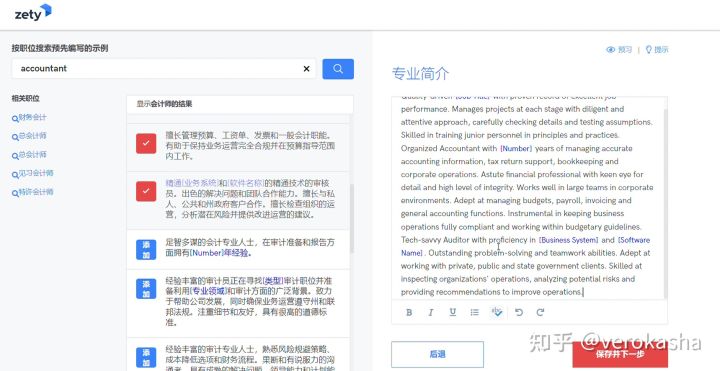Remove the added 擅长管理预算 example via red check
This screenshot has width=720, height=371.
click(x=146, y=144)
